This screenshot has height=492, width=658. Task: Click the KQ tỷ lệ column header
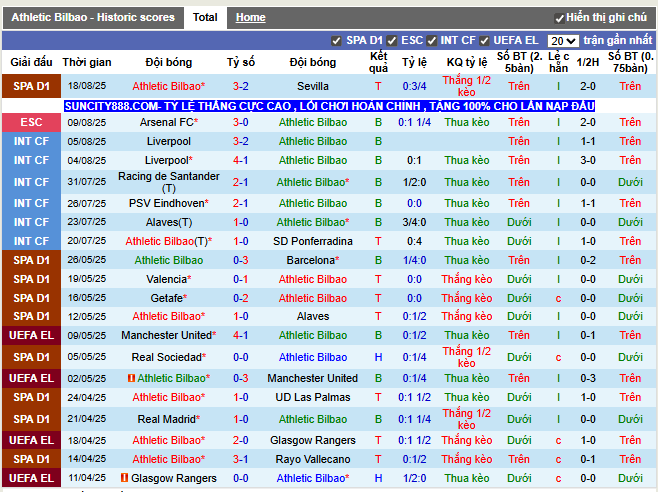(x=467, y=62)
